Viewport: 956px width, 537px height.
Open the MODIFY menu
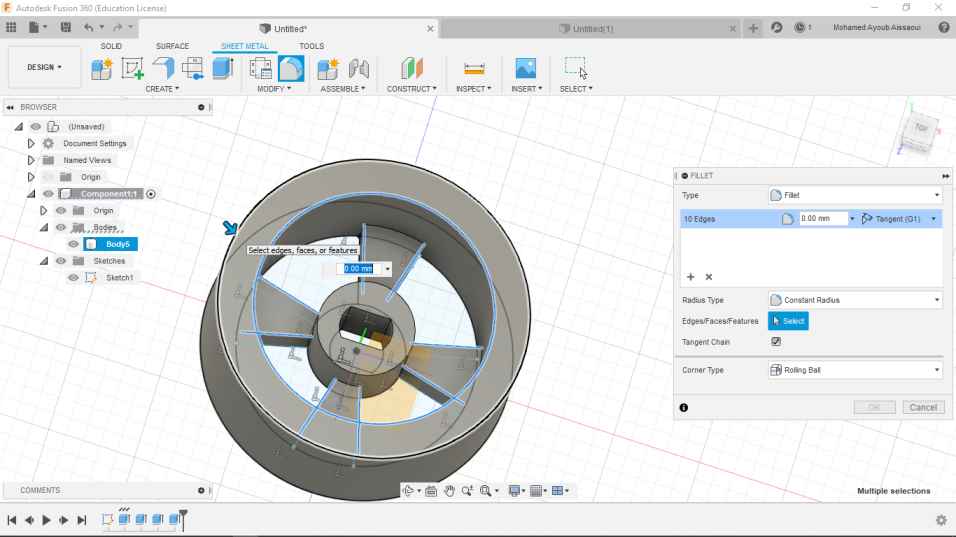pyautogui.click(x=274, y=89)
